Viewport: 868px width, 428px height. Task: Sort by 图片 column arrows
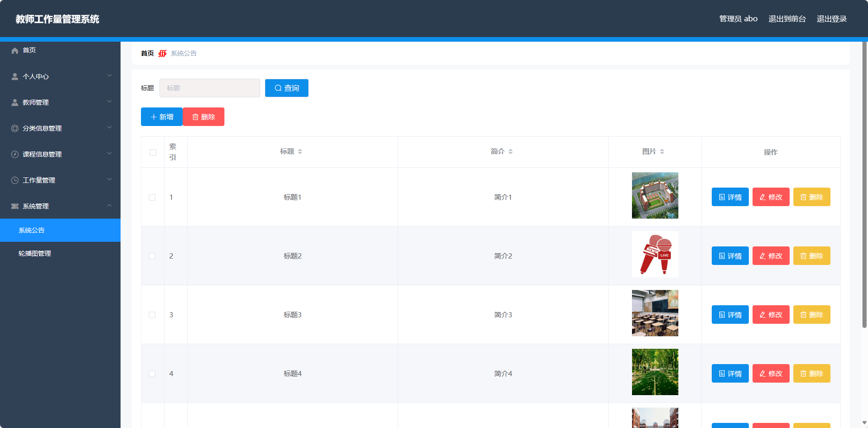point(662,151)
